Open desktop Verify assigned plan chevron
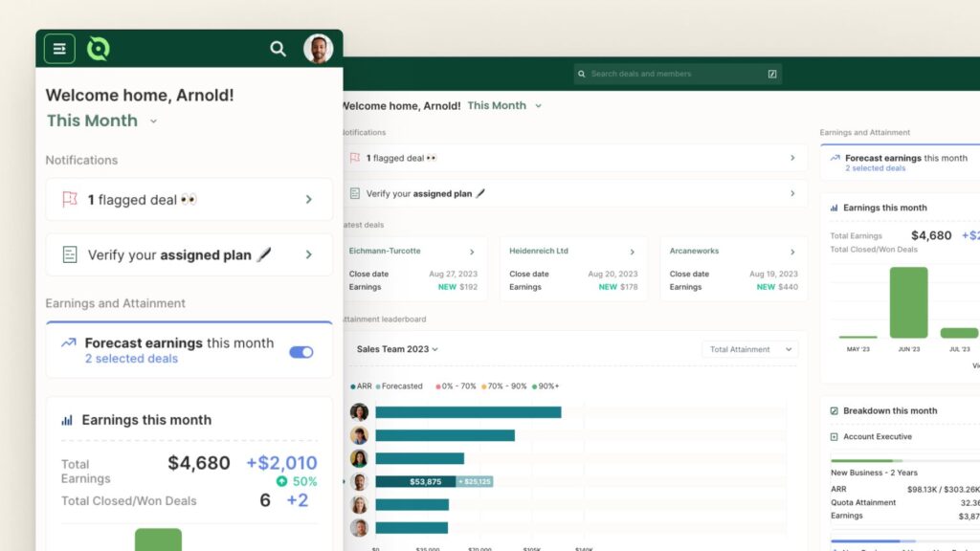Image resolution: width=980 pixels, height=551 pixels. (792, 193)
